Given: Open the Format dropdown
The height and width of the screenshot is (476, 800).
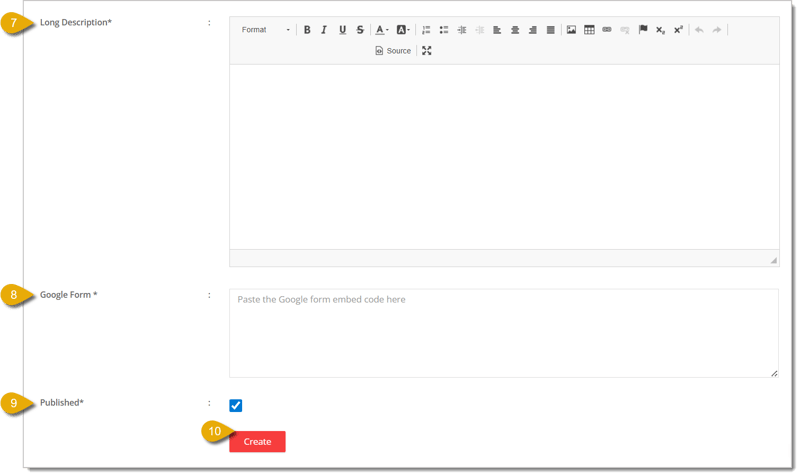Looking at the screenshot, I should tap(265, 30).
